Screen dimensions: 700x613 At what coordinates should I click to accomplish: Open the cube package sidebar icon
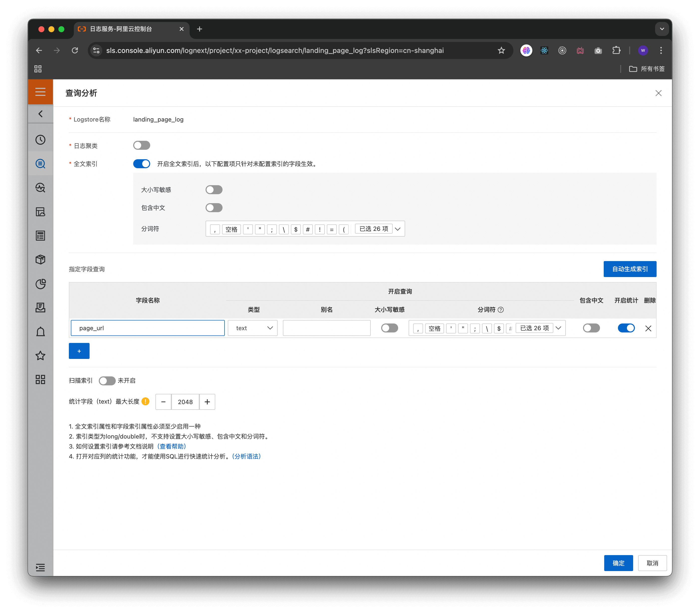click(40, 260)
